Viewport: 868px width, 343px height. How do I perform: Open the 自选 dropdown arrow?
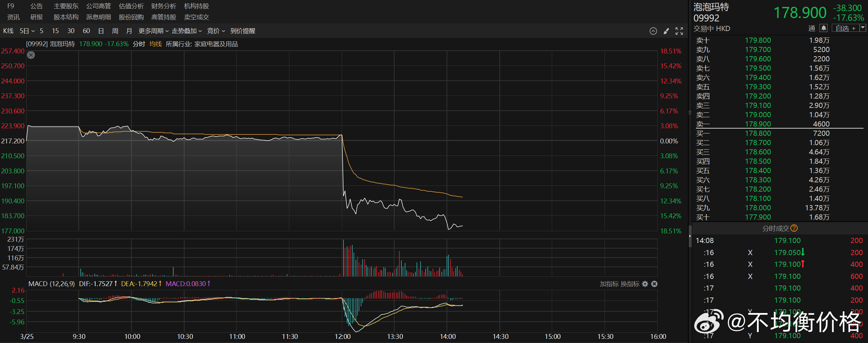(863, 28)
